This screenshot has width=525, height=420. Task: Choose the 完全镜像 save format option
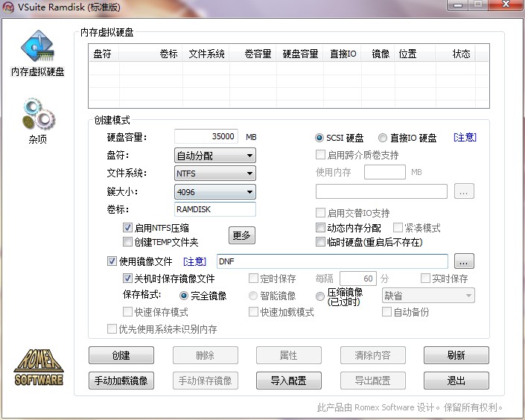pyautogui.click(x=184, y=296)
